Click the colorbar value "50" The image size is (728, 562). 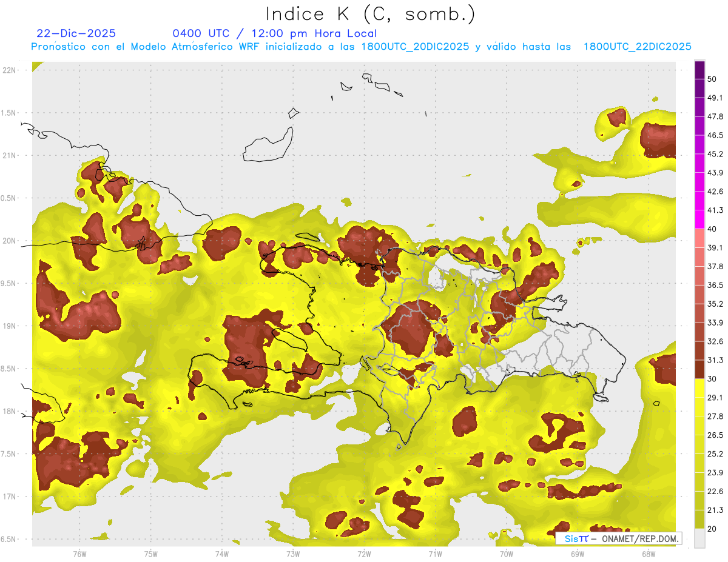tap(712, 79)
